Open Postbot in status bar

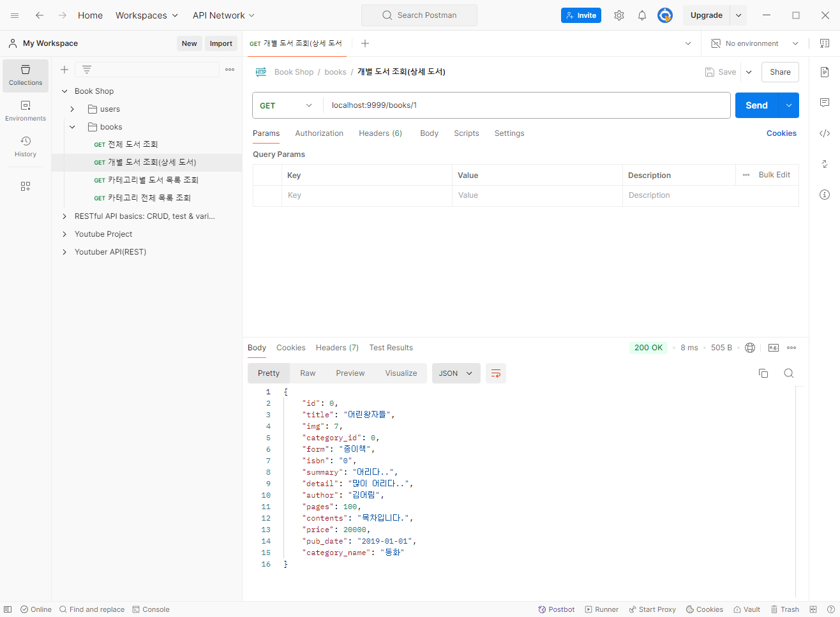click(x=557, y=609)
